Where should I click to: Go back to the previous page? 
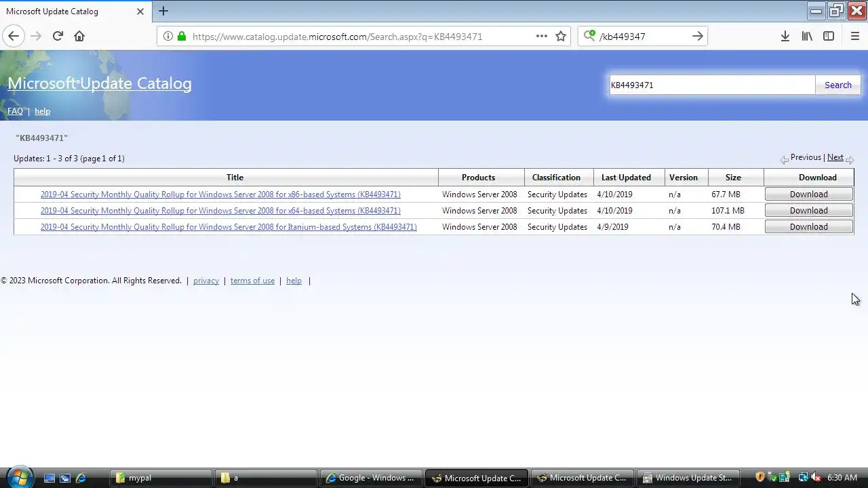tap(14, 36)
